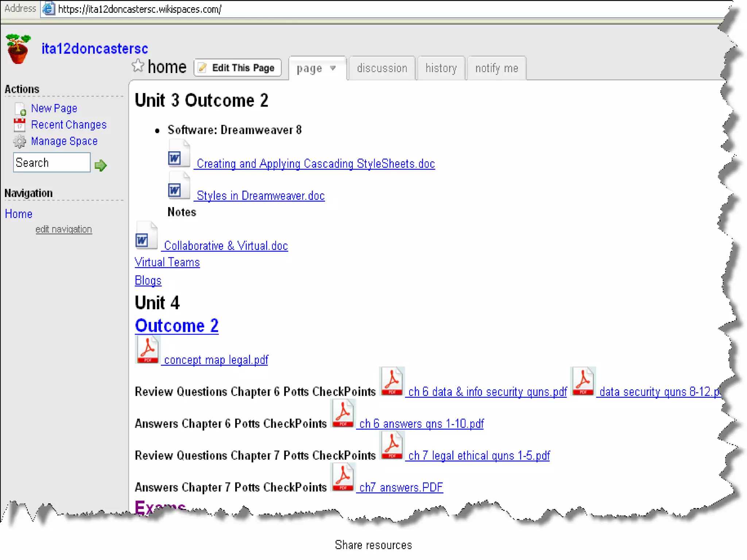Click the Recent Changes calendar icon
747x560 pixels.
tap(19, 125)
